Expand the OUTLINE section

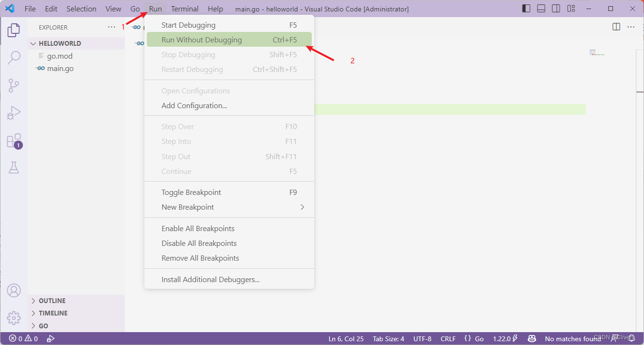(x=76, y=301)
